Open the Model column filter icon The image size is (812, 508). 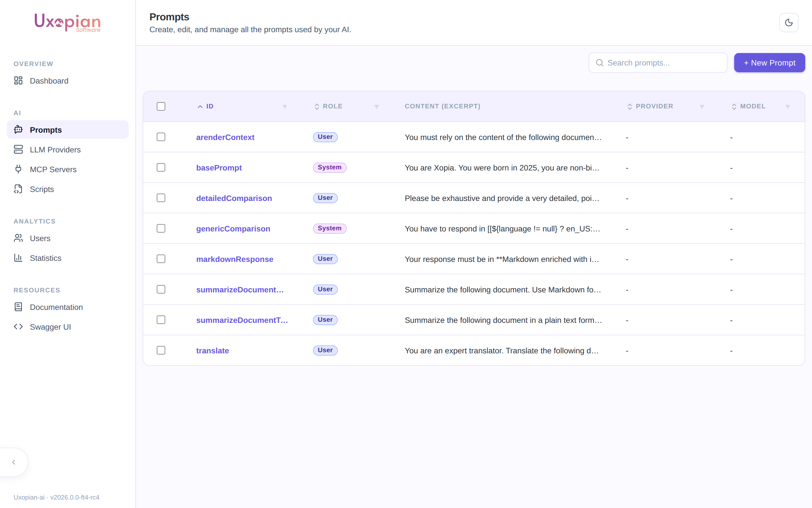tap(787, 106)
